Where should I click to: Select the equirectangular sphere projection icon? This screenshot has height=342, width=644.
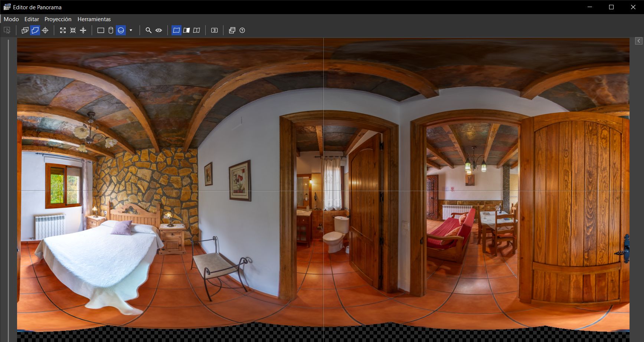(121, 30)
